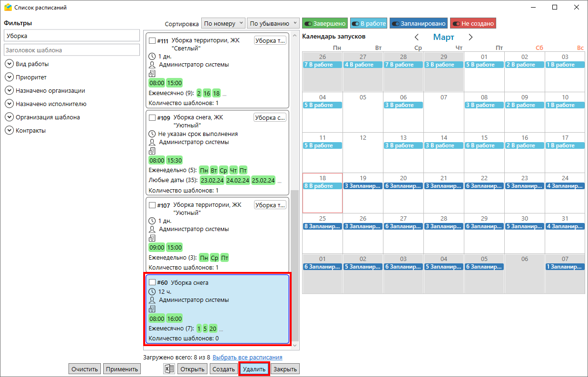
Task: Click the user icon in schedule #109
Action: pos(152,142)
